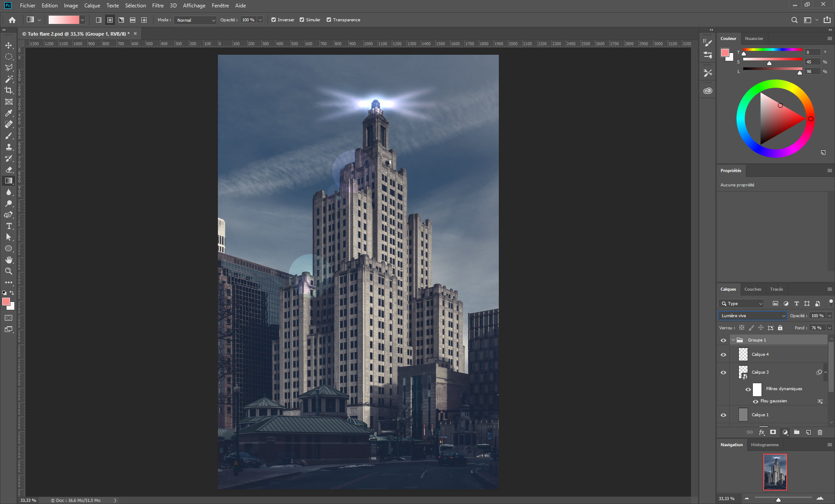Uncheck the Inverser checkbox
Image resolution: width=835 pixels, height=504 pixels.
274,20
